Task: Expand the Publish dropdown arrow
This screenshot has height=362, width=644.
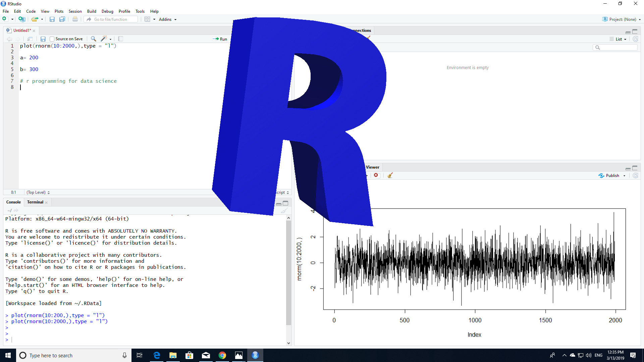Action: [624, 176]
